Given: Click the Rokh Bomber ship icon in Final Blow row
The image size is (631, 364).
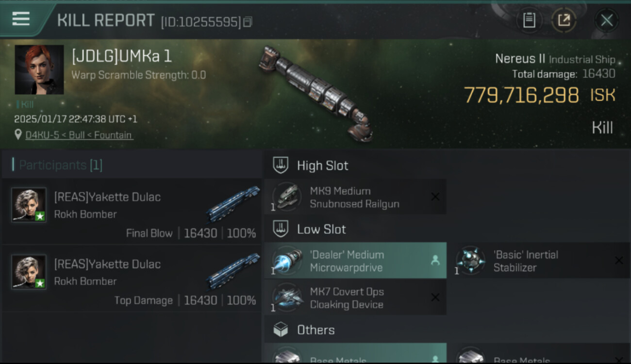Looking at the screenshot, I should click(233, 204).
